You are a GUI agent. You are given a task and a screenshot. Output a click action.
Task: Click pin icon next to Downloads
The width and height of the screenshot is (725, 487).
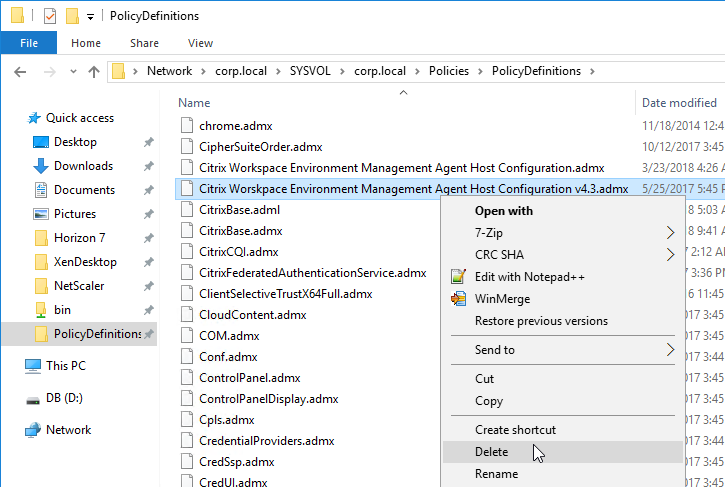pos(148,166)
